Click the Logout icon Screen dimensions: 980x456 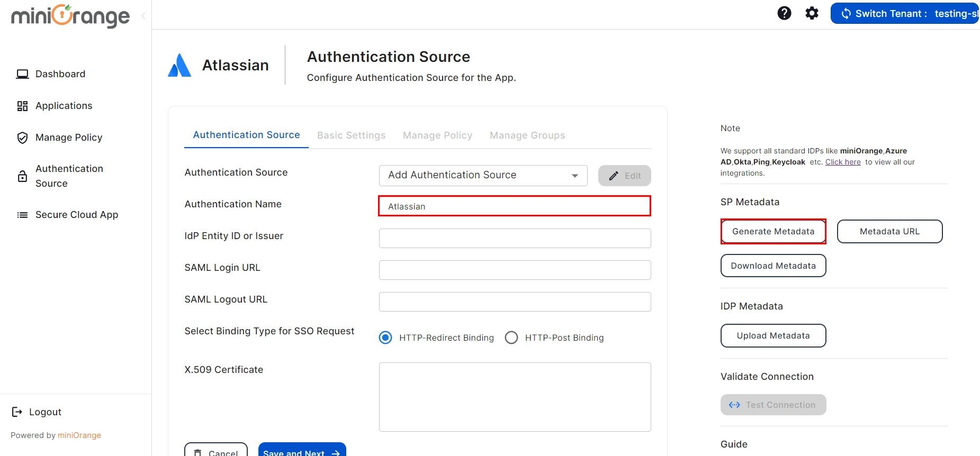click(x=17, y=412)
